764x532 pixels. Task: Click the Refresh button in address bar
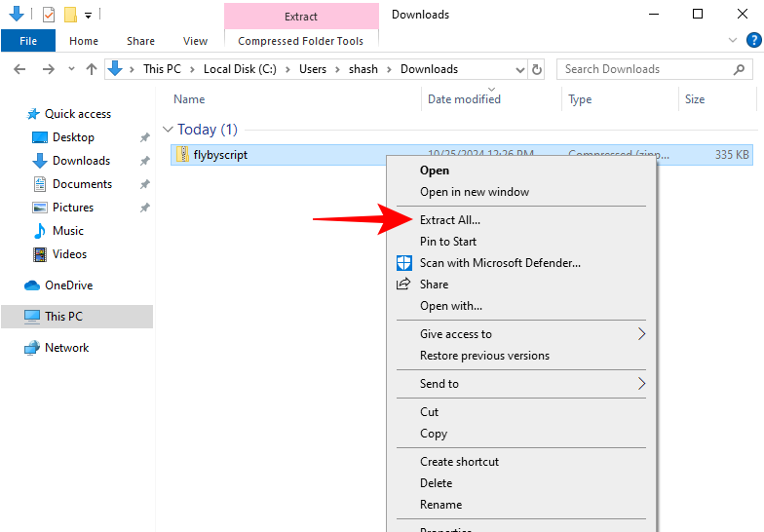[537, 69]
